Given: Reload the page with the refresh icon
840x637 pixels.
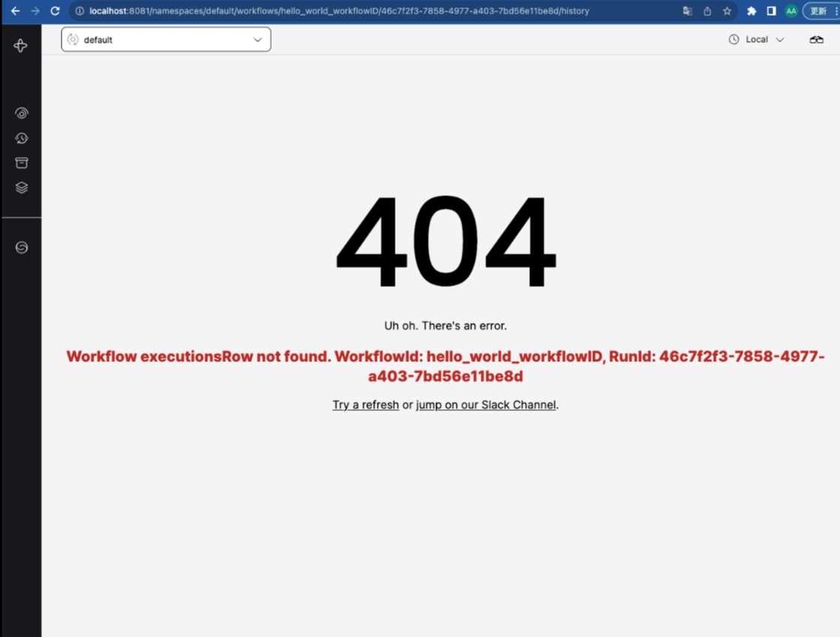Looking at the screenshot, I should pos(53,11).
